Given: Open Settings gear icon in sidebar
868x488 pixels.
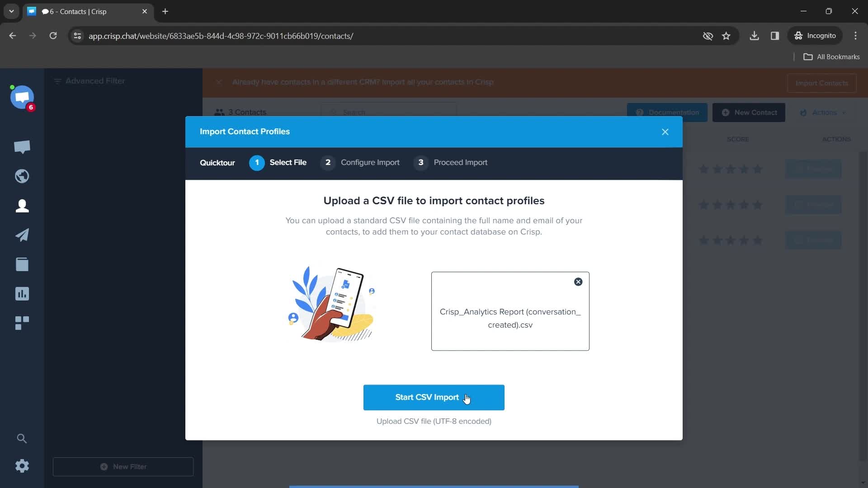Looking at the screenshot, I should tap(22, 466).
